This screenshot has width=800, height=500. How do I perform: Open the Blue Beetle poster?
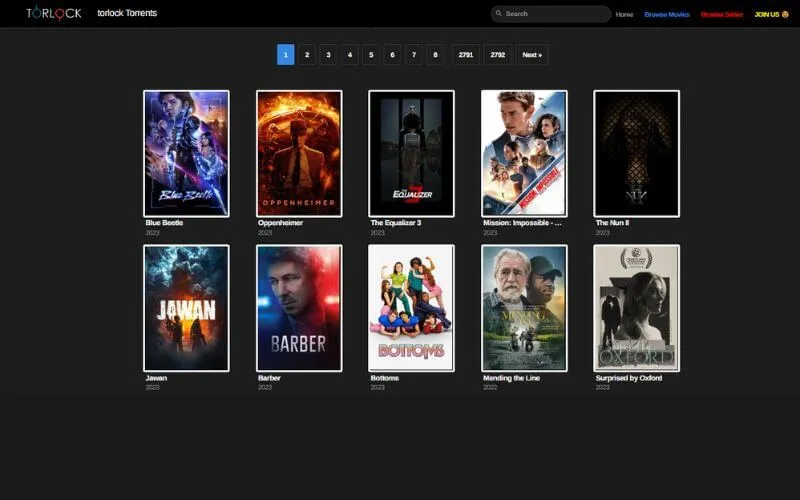pyautogui.click(x=186, y=153)
